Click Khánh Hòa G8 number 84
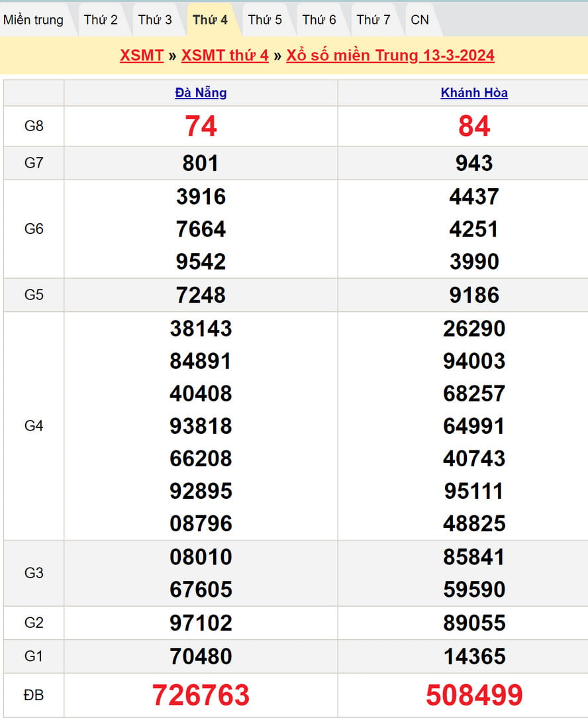Image resolution: width=588 pixels, height=718 pixels. [x=474, y=126]
